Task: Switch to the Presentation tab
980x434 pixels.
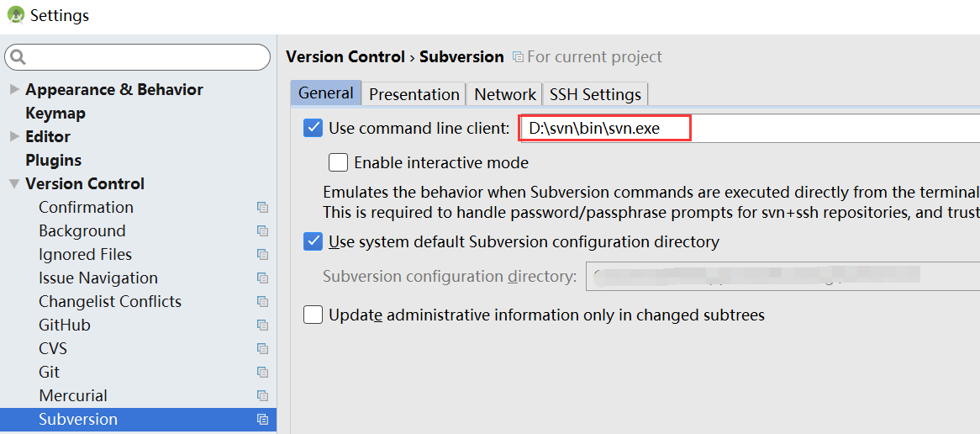Action: coord(414,94)
